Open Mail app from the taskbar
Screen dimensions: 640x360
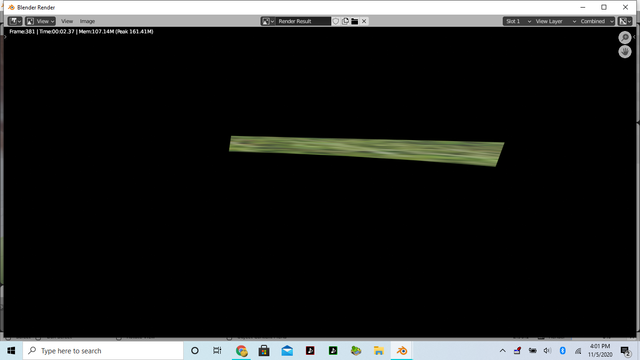click(x=287, y=351)
